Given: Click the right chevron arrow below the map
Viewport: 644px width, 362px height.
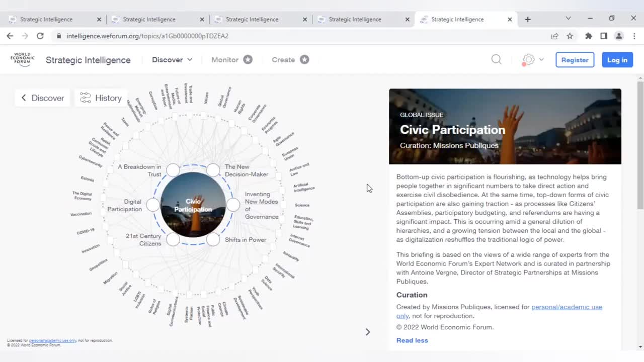Looking at the screenshot, I should point(368,332).
